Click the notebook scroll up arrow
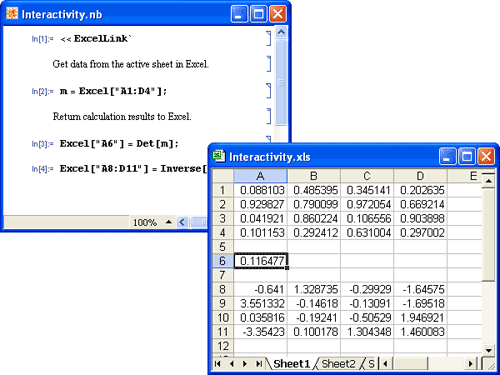This screenshot has width=500, height=375. pos(281,32)
